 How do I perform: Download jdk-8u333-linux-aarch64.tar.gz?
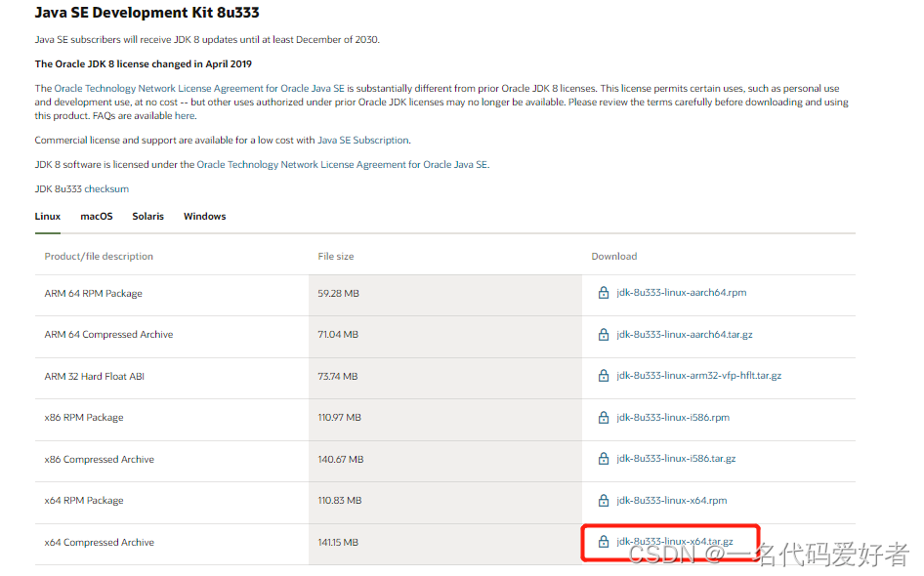[684, 335]
